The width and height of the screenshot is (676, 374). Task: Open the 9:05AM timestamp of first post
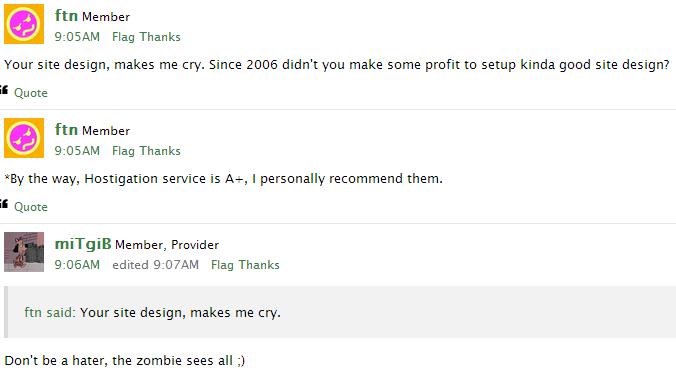[x=77, y=37]
